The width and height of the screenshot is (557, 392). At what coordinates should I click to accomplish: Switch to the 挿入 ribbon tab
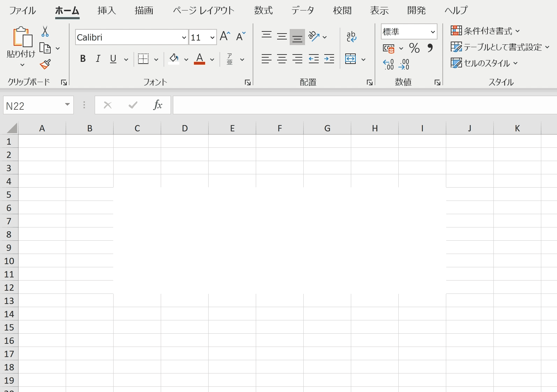[x=107, y=10]
